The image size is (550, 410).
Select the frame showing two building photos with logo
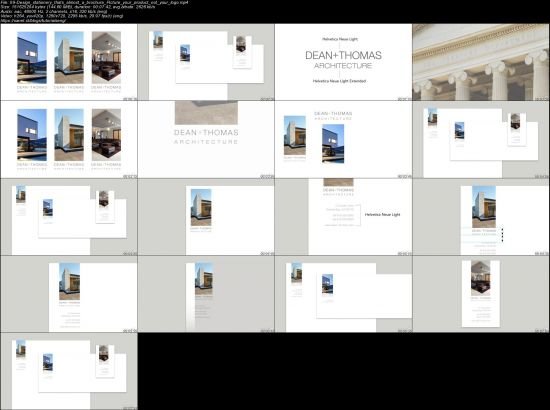tap(343, 140)
